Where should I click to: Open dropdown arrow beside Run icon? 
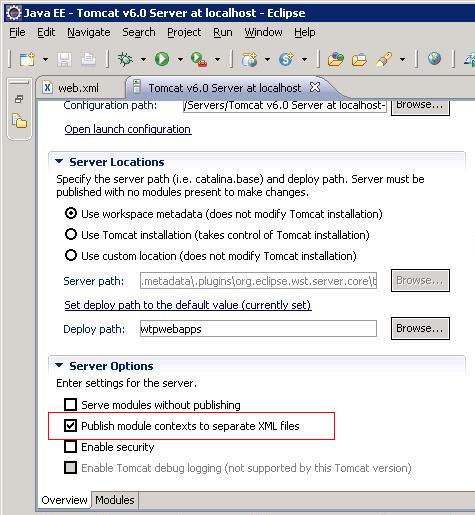tap(180, 60)
